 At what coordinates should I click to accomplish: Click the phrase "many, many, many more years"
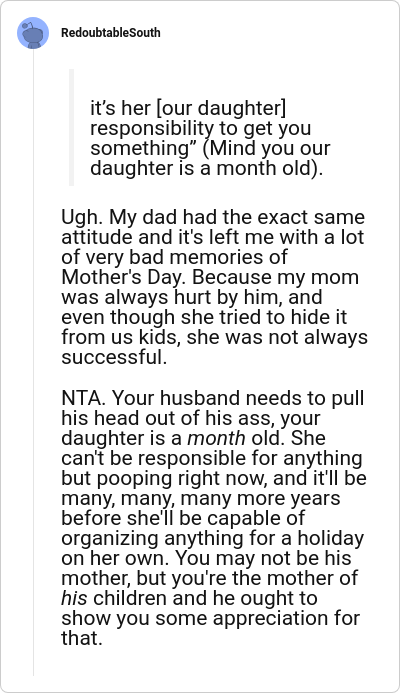(201, 499)
